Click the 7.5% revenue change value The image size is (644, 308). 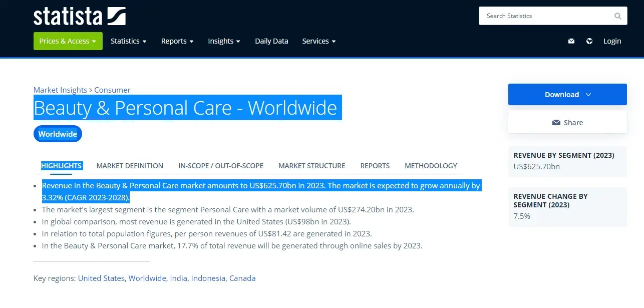coord(522,216)
